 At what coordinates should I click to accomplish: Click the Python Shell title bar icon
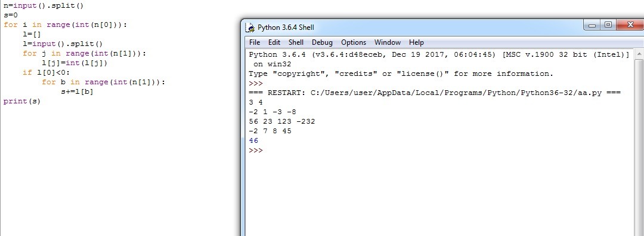click(250, 27)
